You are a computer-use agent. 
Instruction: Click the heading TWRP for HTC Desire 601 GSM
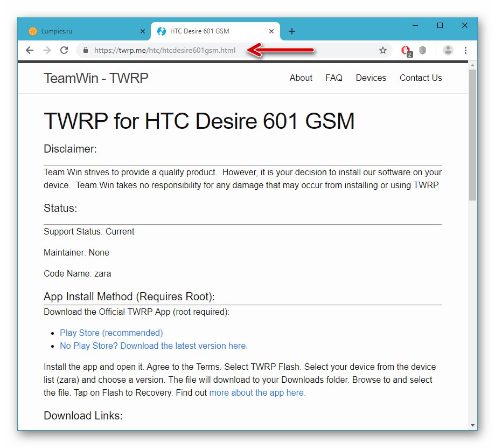coord(199,121)
